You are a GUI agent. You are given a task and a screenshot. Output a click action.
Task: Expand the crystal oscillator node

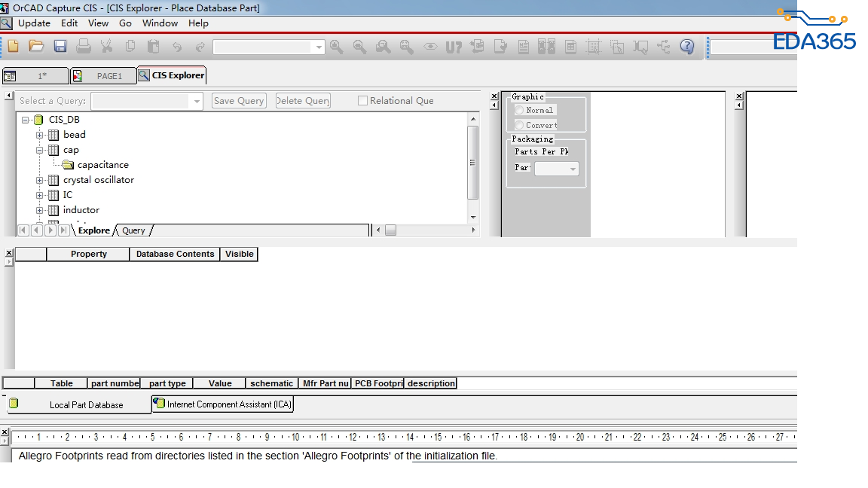pos(39,181)
